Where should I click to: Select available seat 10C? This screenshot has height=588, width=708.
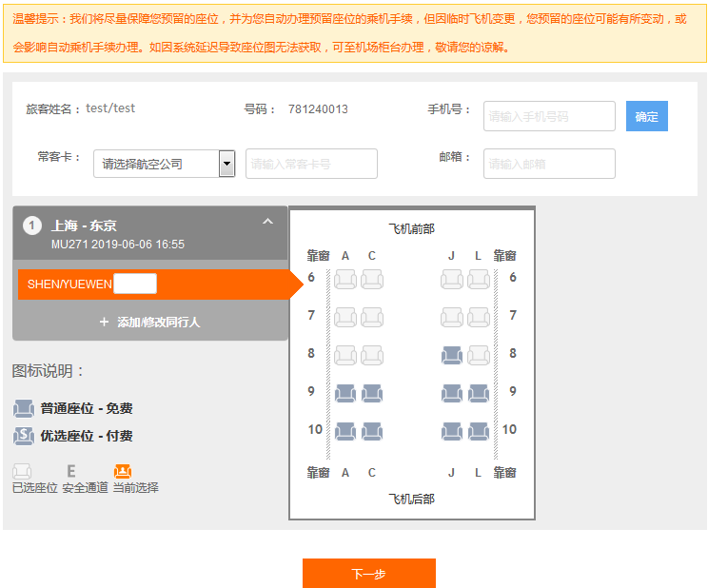(x=372, y=431)
